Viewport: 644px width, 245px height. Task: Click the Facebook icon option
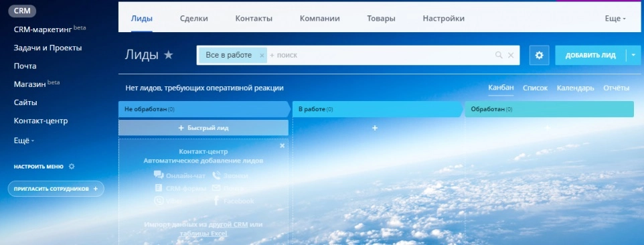[x=216, y=201]
